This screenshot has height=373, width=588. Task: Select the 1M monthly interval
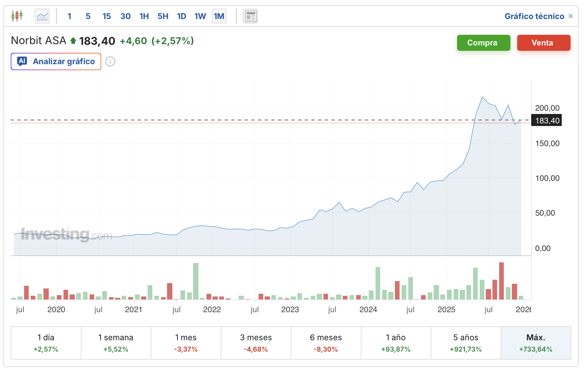pyautogui.click(x=219, y=16)
